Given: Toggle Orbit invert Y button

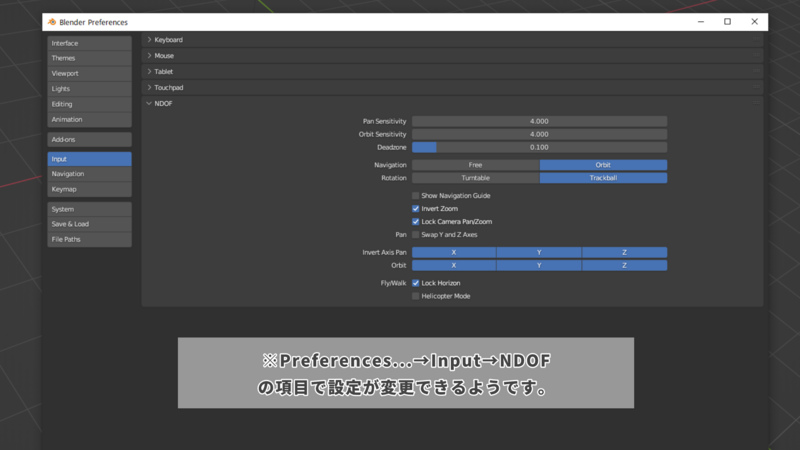Looking at the screenshot, I should (539, 265).
